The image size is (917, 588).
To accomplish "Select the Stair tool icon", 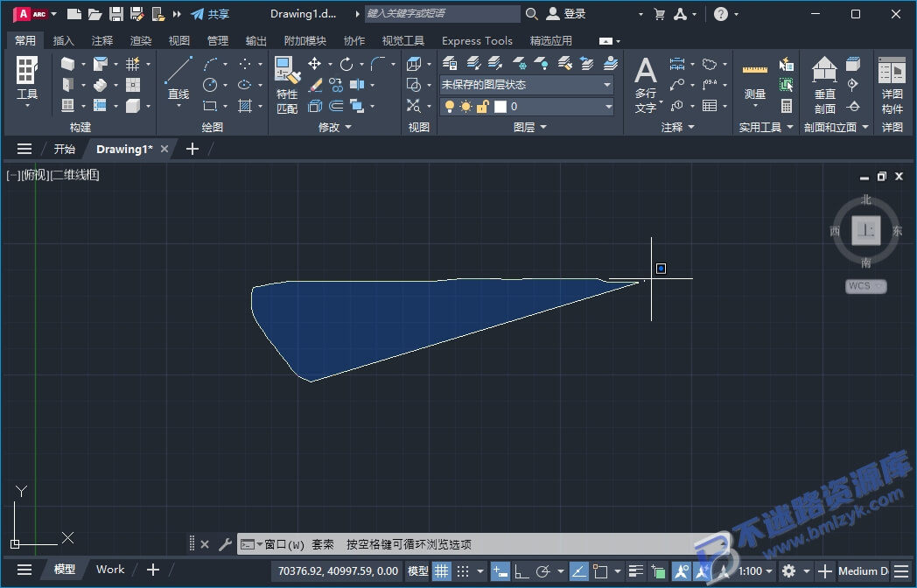I will (x=100, y=85).
